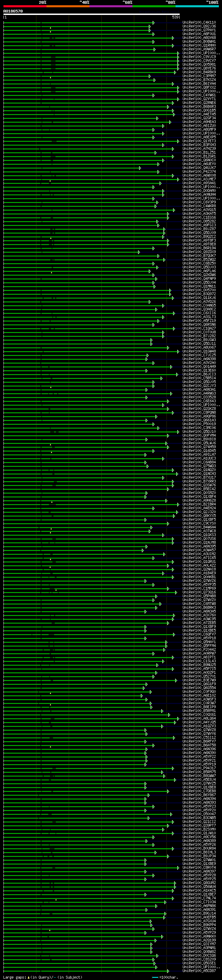
Task: Select the UniRef100_A4RWG3 label
Action: click(x=199, y=394)
